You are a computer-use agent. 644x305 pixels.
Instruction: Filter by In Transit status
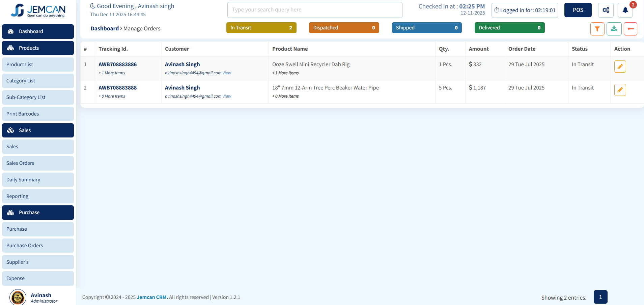(x=261, y=28)
